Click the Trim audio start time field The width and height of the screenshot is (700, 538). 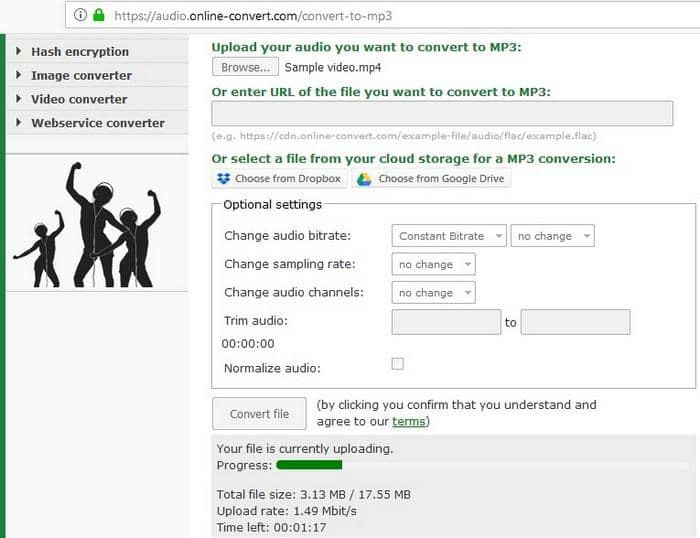point(446,322)
